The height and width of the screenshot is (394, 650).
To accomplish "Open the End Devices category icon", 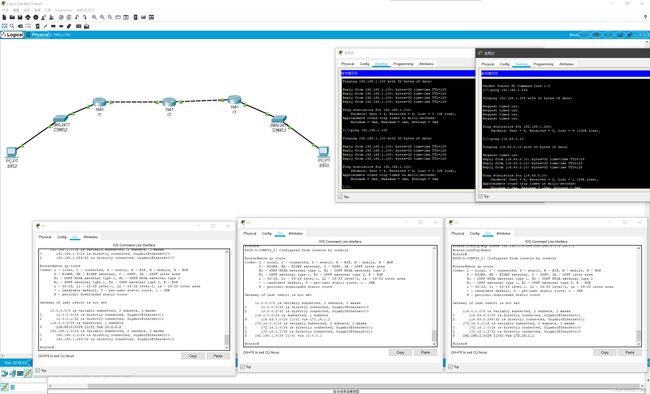I will 20,373.
